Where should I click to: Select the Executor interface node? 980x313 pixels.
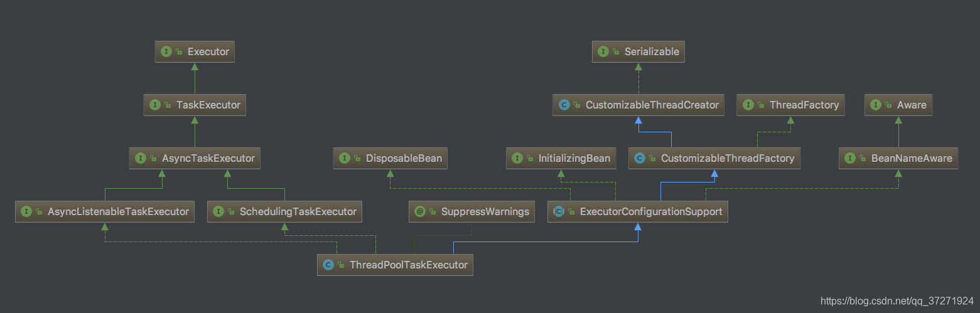[195, 51]
